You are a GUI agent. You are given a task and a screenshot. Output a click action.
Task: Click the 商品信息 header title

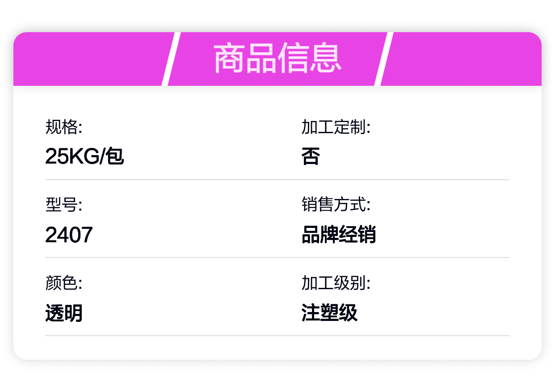click(x=277, y=59)
